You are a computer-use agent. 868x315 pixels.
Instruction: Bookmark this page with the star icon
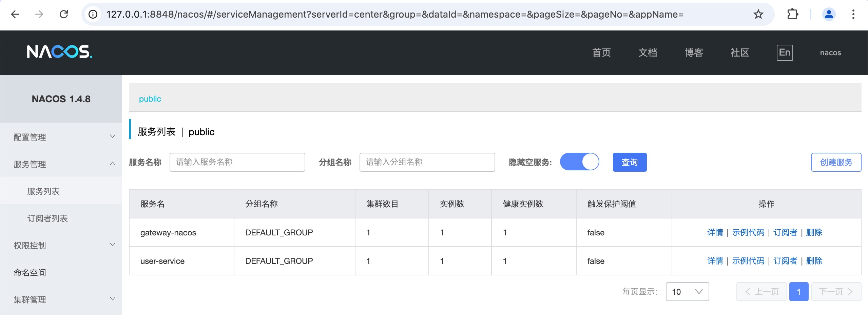[x=758, y=14]
